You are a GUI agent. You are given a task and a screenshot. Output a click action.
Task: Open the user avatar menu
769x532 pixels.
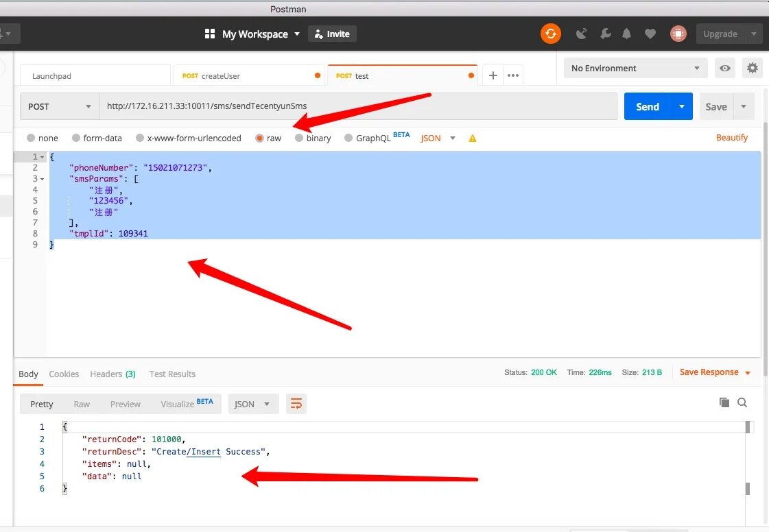tap(678, 34)
